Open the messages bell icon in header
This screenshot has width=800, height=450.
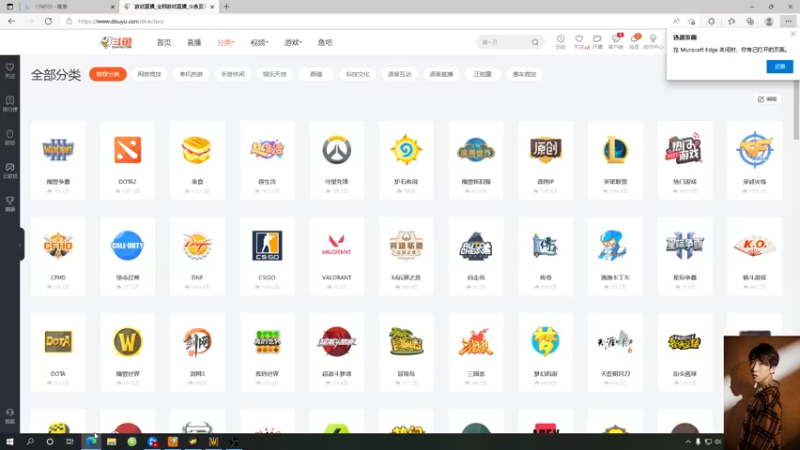click(x=634, y=41)
